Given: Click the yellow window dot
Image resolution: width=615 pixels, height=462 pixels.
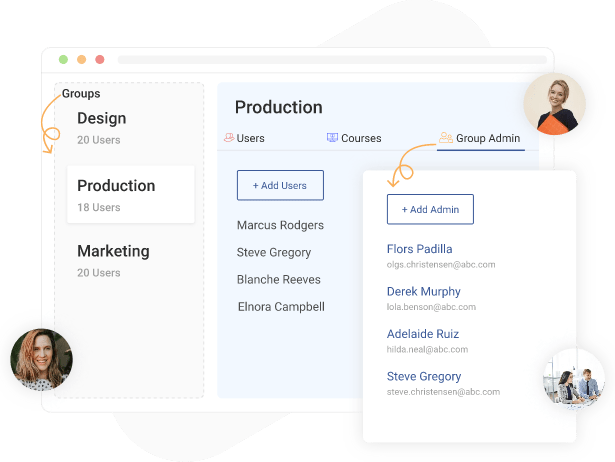Looking at the screenshot, I should pos(81,60).
